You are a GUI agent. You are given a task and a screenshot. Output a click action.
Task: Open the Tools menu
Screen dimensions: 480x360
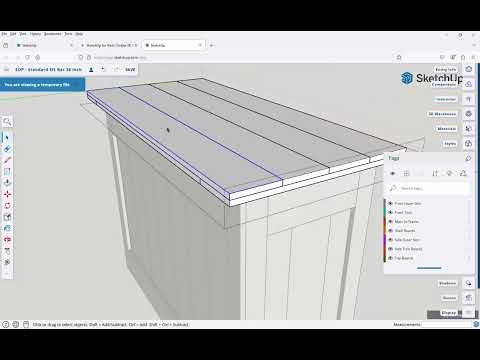click(68, 34)
